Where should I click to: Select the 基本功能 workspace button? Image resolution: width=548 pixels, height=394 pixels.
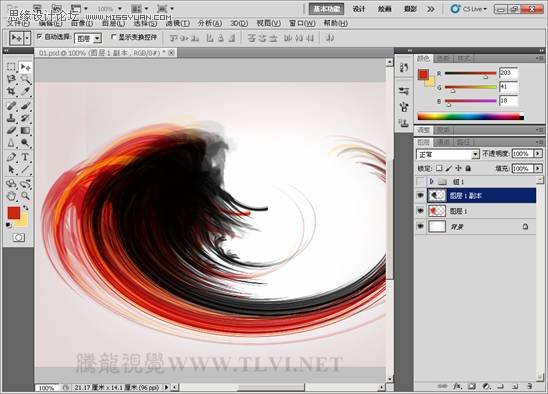click(326, 9)
